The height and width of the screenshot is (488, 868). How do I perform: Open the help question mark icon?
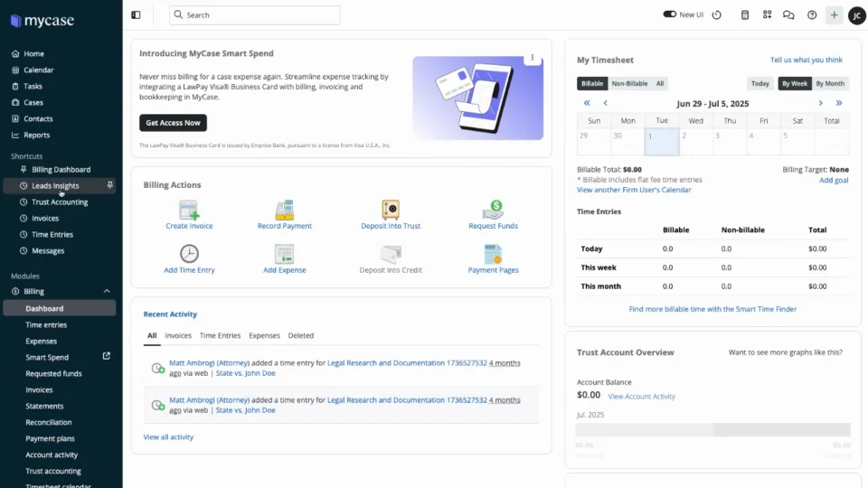(812, 15)
